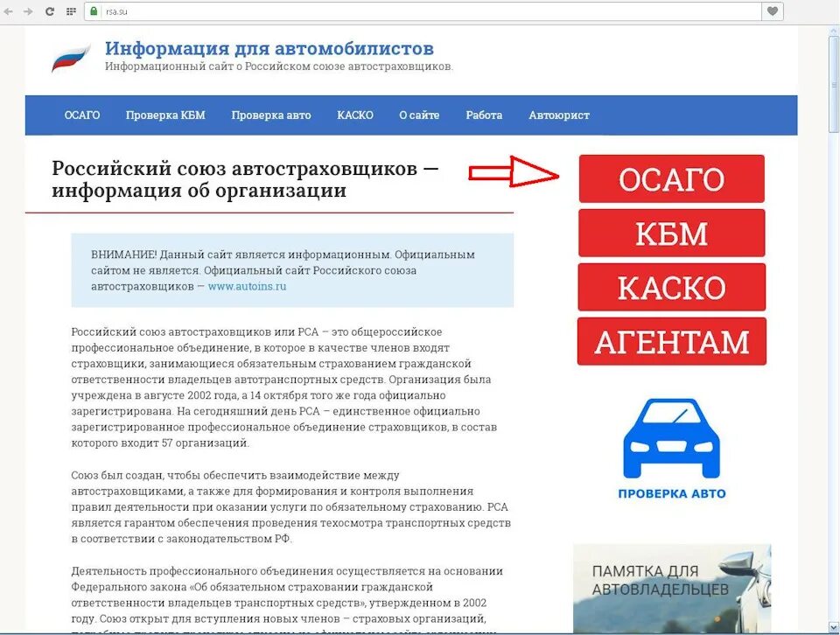Click the red КАСКО button
Viewport: 840px width, 635px height.
click(672, 288)
